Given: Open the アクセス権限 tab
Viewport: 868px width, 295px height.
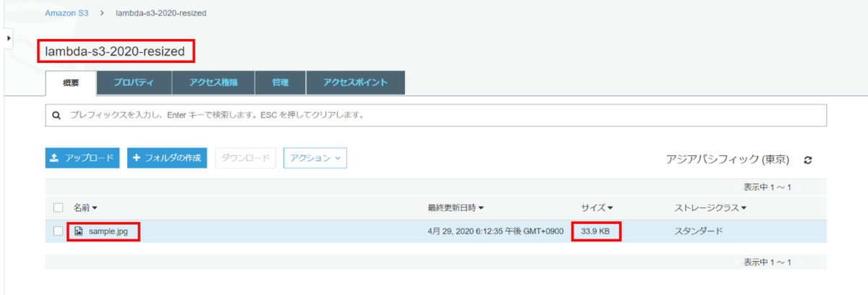Looking at the screenshot, I should tap(213, 82).
